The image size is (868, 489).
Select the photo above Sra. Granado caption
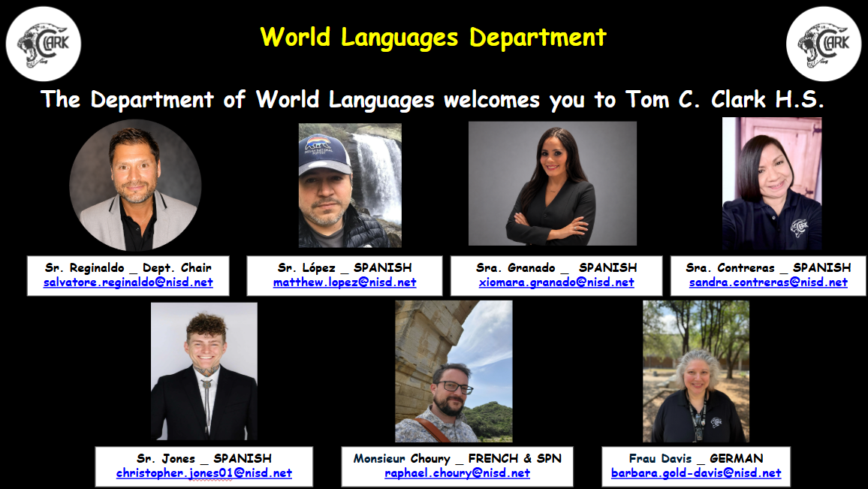click(x=553, y=183)
